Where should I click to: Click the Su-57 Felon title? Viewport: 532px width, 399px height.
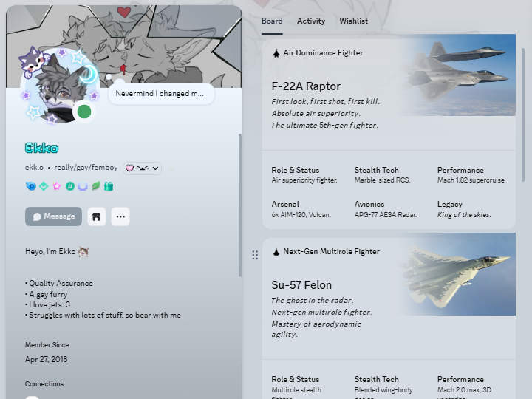(301, 285)
